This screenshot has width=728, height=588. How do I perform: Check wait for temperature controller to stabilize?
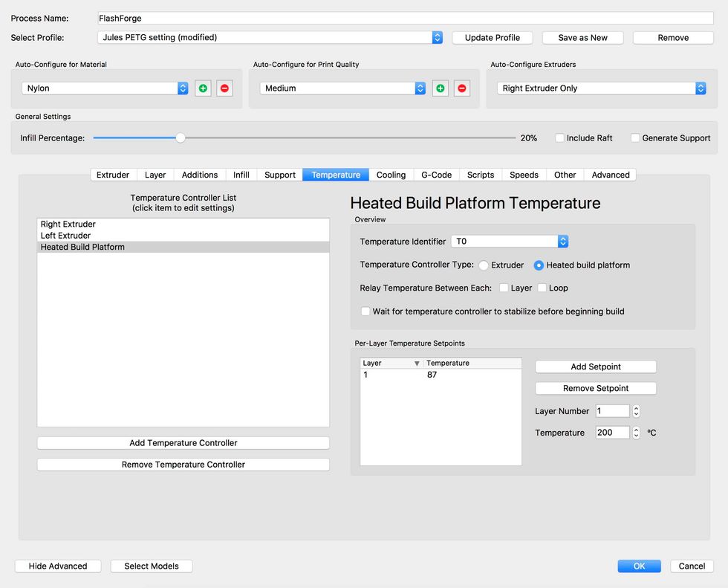point(365,311)
